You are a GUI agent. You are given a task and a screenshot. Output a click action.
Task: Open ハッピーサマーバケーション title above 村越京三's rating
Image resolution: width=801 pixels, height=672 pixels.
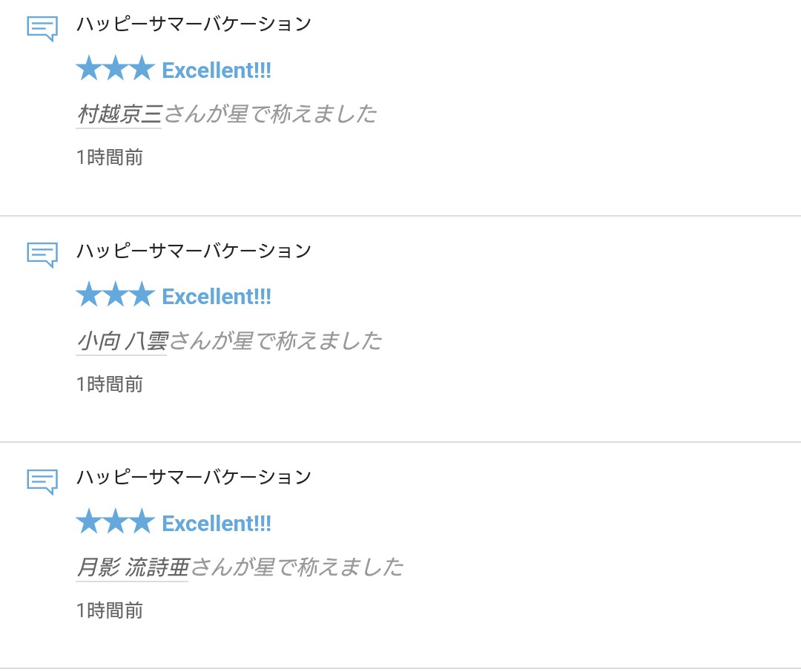click(x=194, y=24)
